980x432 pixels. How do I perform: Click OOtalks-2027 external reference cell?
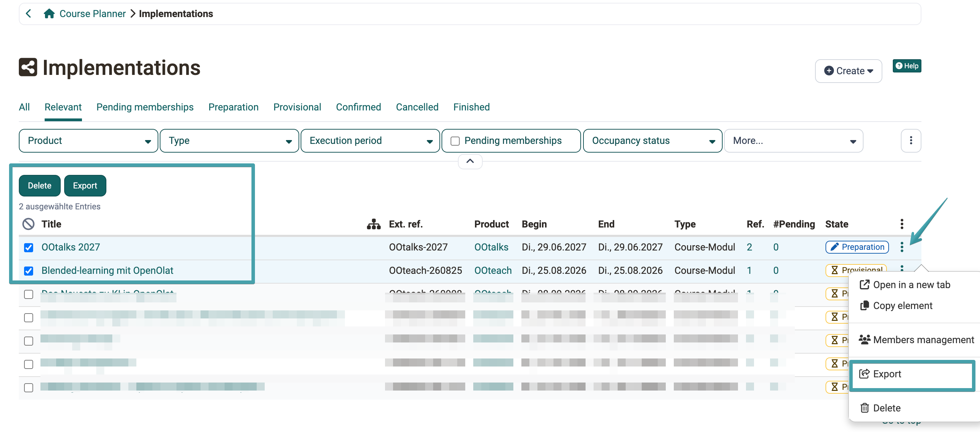pos(418,247)
